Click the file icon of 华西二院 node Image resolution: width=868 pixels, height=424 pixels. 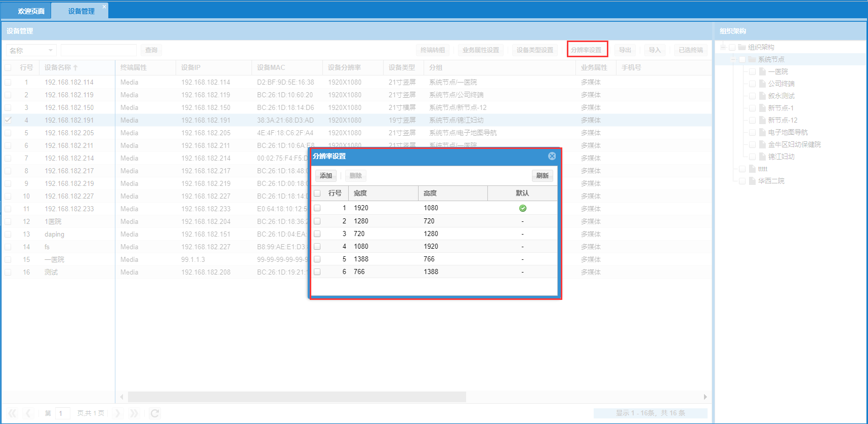pos(752,181)
